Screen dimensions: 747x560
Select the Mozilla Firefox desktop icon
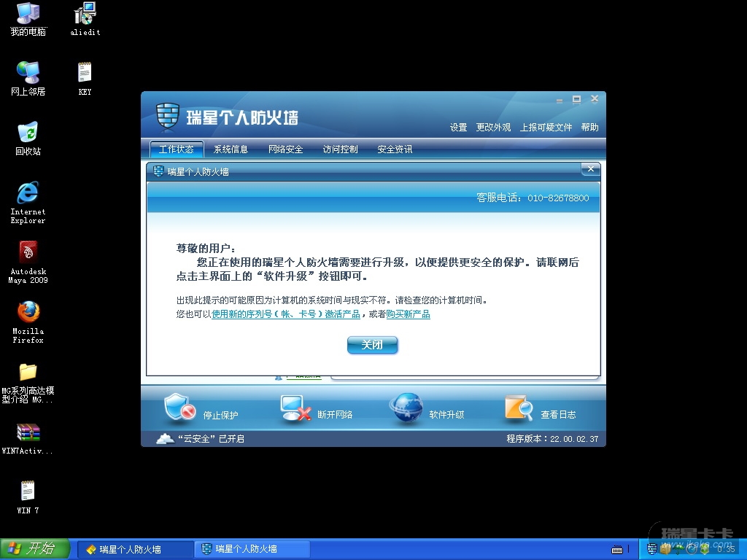click(28, 322)
